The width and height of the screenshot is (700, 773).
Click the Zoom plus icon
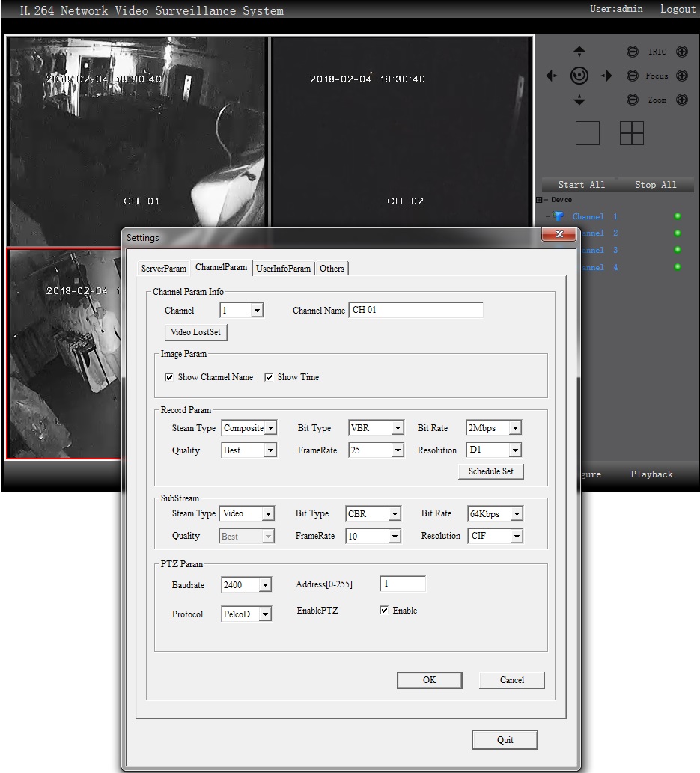681,100
